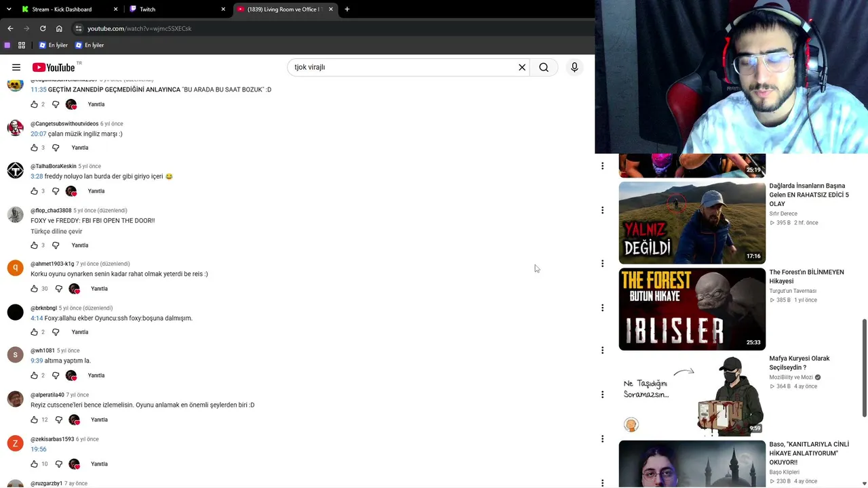868x488 pixels.
Task: Open THE FOREST 'IBLISLER' video thumbnail
Action: click(692, 309)
